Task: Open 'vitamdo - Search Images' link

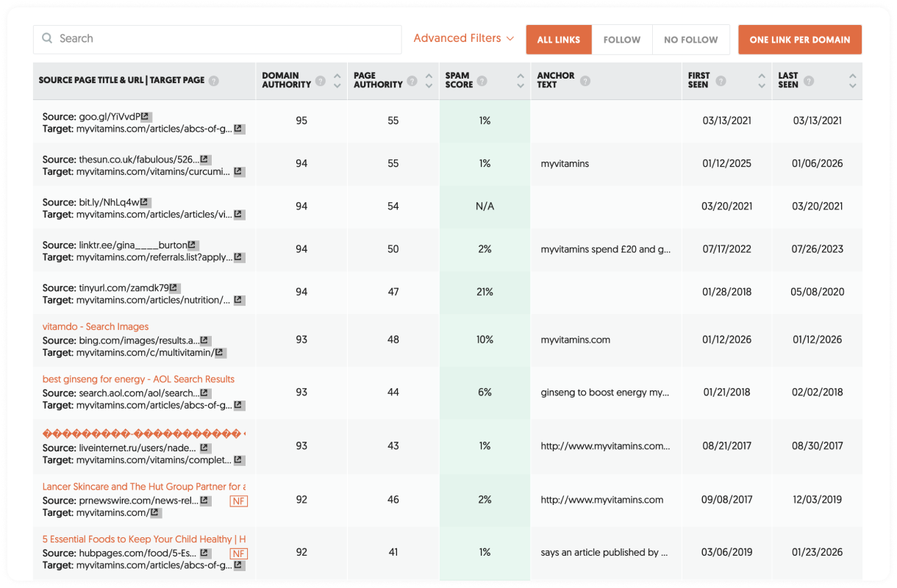Action: [x=96, y=326]
